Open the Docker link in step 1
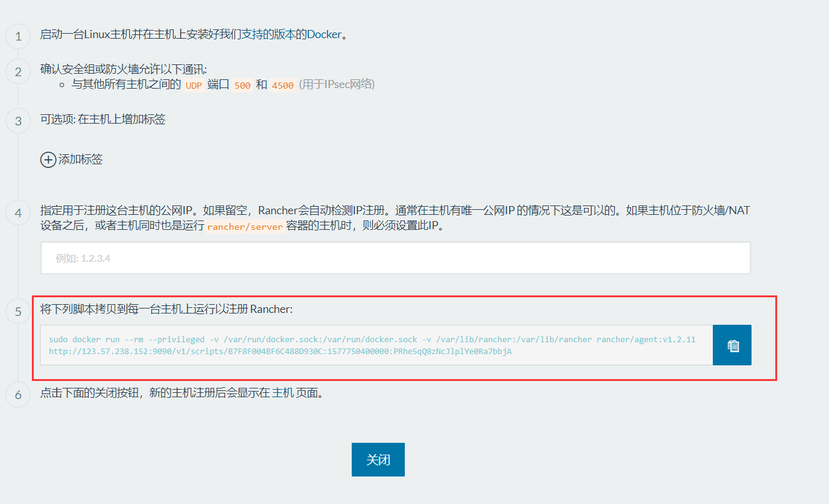 tap(324, 34)
